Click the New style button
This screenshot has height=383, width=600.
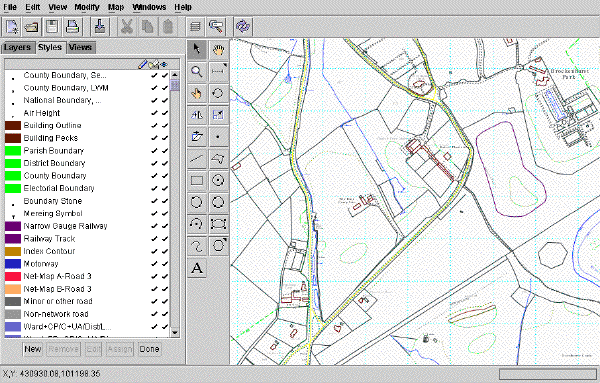coord(33,349)
